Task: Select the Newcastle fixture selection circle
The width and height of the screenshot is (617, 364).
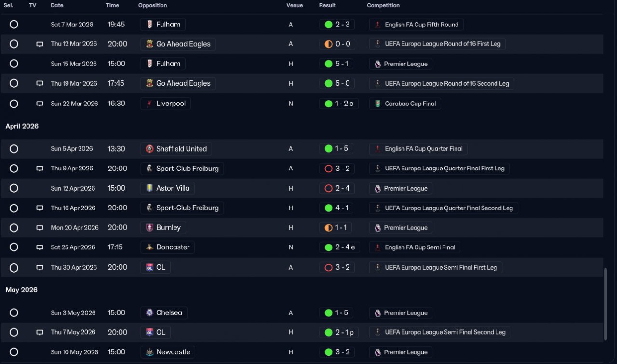Action: (14, 352)
